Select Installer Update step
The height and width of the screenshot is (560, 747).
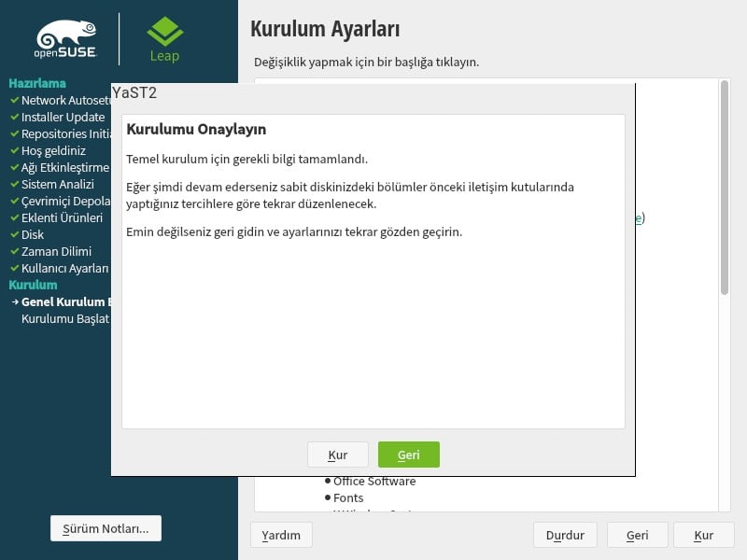(63, 118)
